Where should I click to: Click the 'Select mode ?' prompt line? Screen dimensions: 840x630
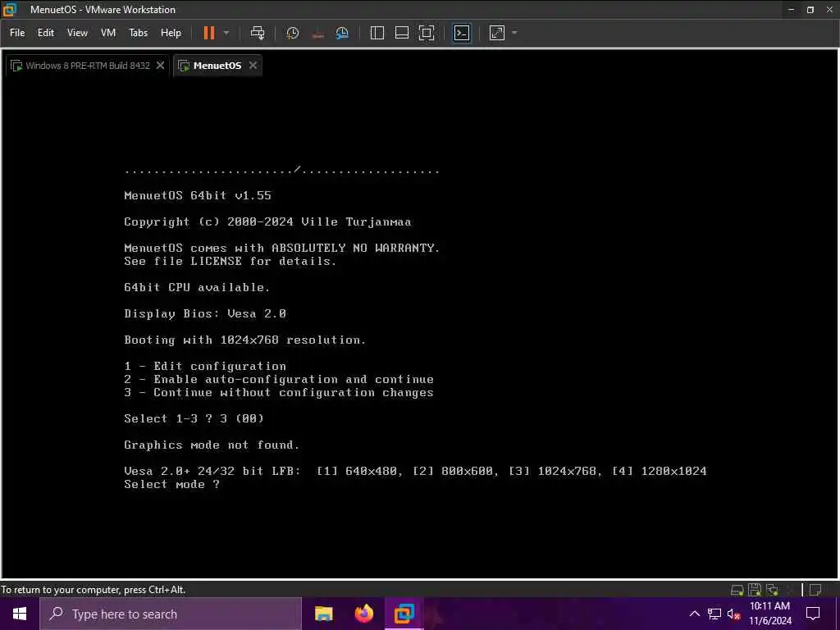[x=172, y=484]
